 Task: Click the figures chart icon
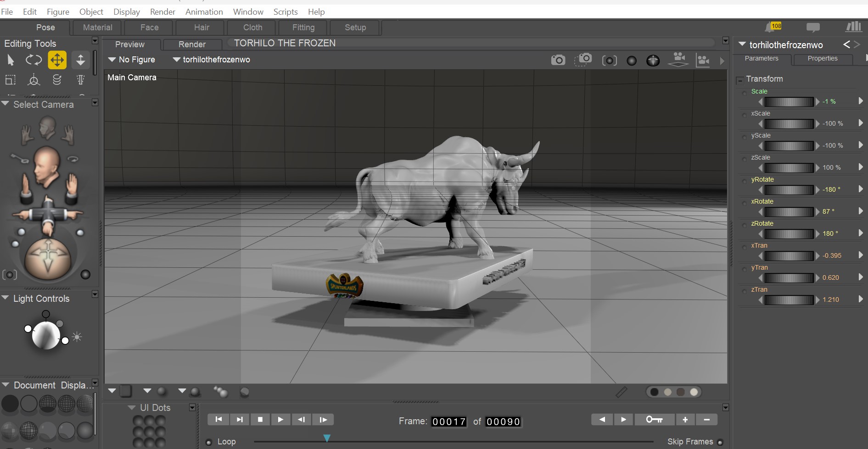click(x=703, y=60)
